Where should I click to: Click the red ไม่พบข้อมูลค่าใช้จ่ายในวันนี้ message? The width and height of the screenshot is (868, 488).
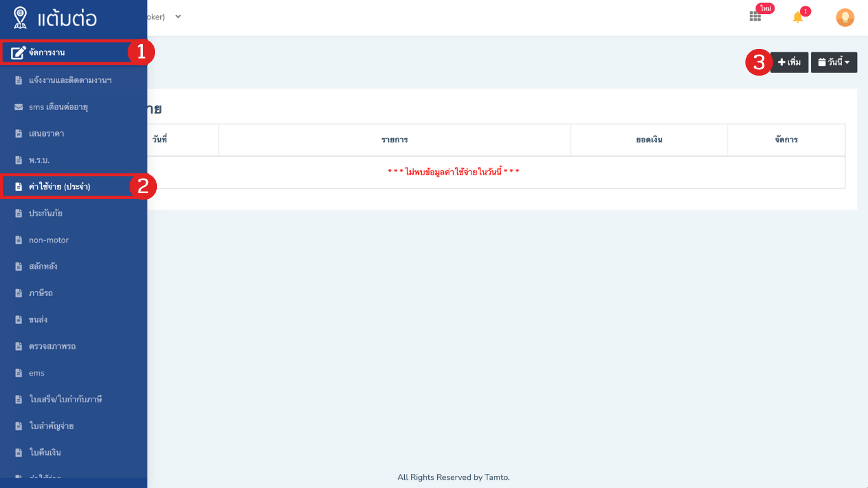(x=454, y=172)
